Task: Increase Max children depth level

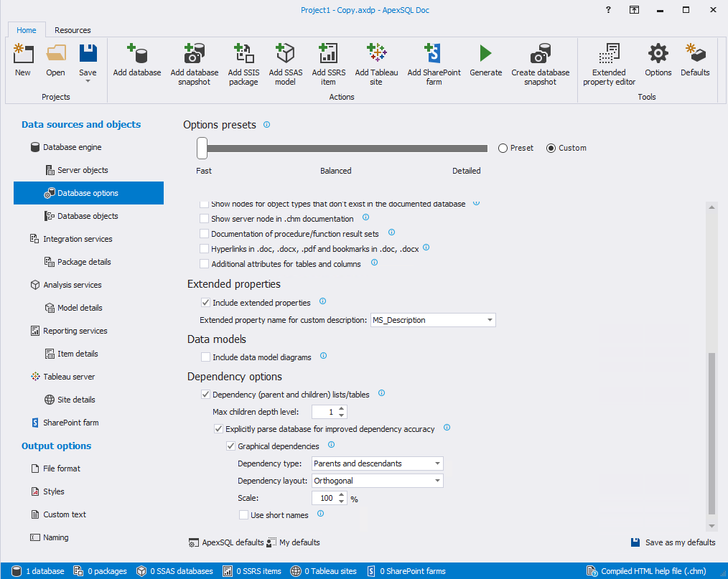Action: [342, 409]
